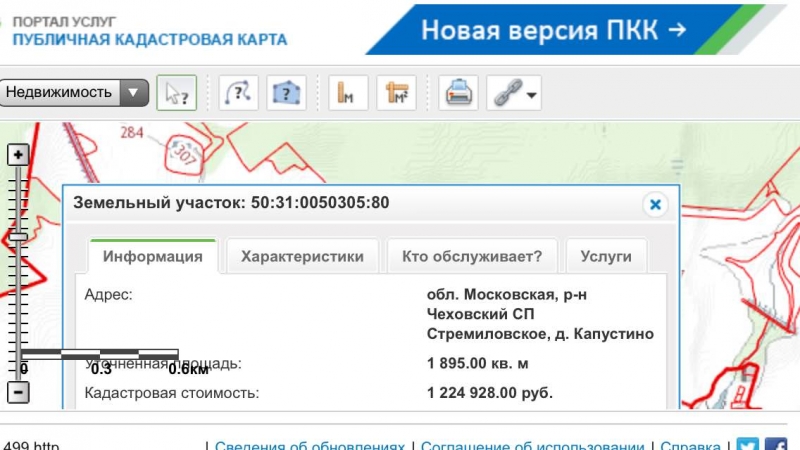
Task: Select the cadastral value 1 224 928.00 руб.
Action: coord(490,393)
